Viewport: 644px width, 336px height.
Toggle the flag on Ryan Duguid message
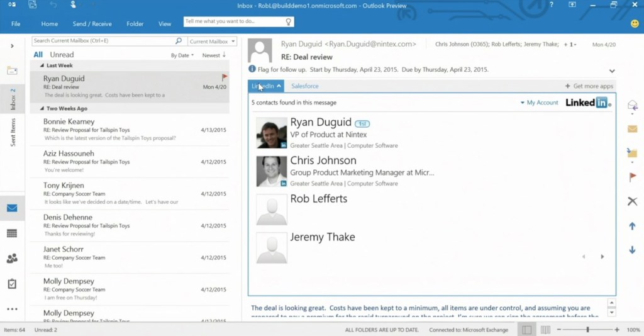click(225, 77)
